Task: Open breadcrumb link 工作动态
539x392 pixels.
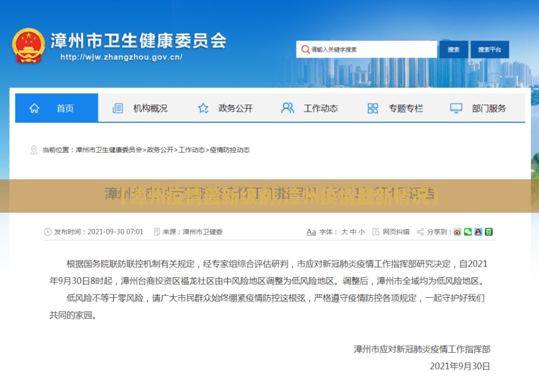Action: tap(191, 150)
